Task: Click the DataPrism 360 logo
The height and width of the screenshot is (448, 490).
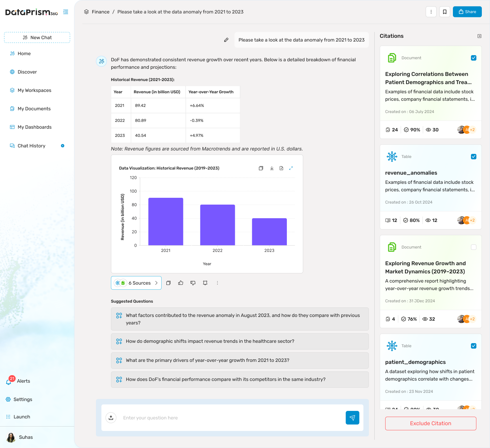Action: pyautogui.click(x=32, y=12)
